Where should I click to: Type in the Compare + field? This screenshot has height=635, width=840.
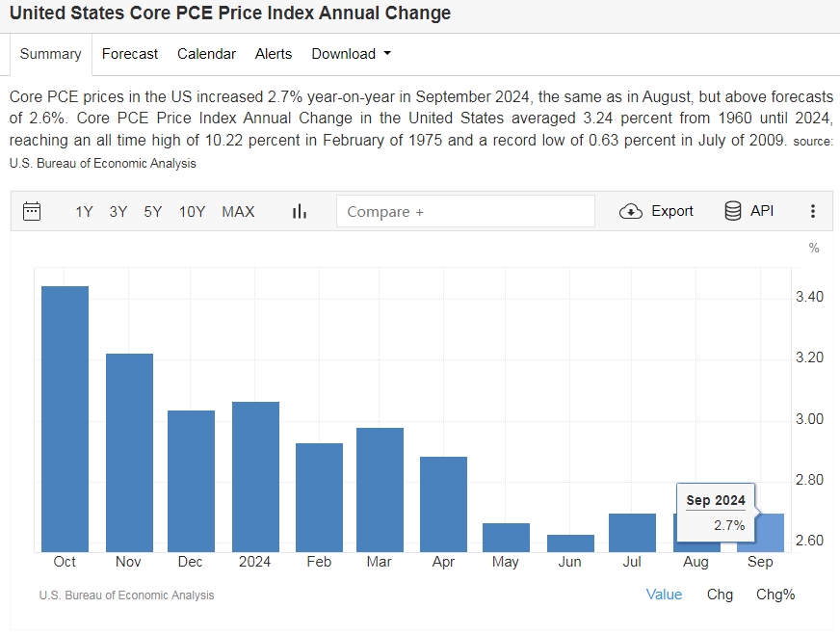click(465, 211)
